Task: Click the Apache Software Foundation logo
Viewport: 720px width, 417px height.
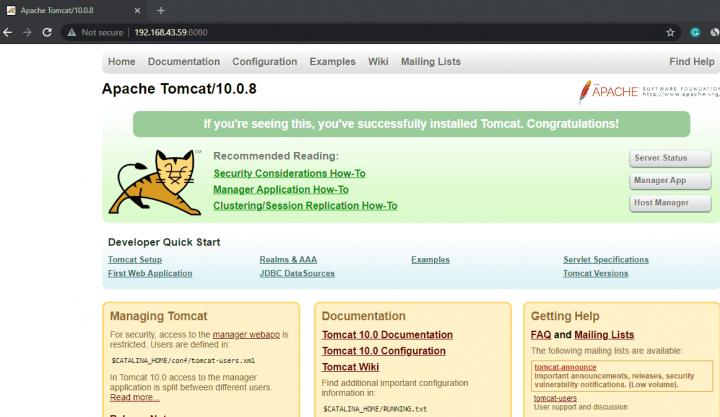Action: coord(648,91)
